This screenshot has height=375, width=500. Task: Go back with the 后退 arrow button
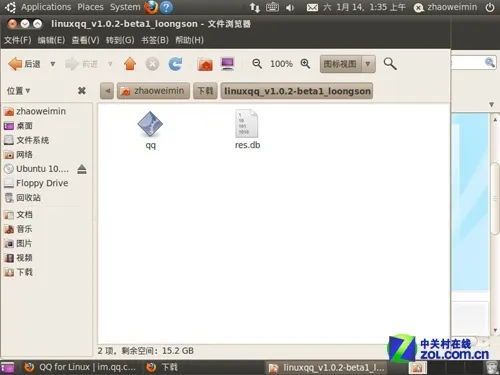(24, 64)
